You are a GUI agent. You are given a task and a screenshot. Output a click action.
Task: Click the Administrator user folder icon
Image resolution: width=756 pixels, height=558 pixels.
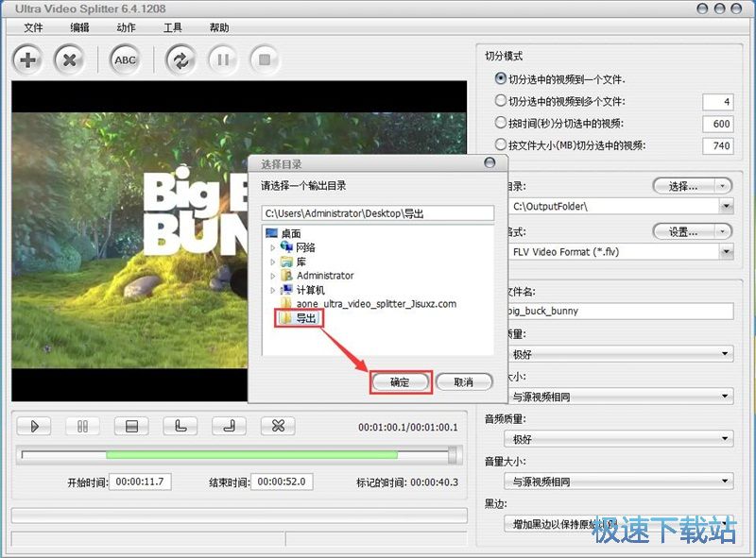point(286,276)
